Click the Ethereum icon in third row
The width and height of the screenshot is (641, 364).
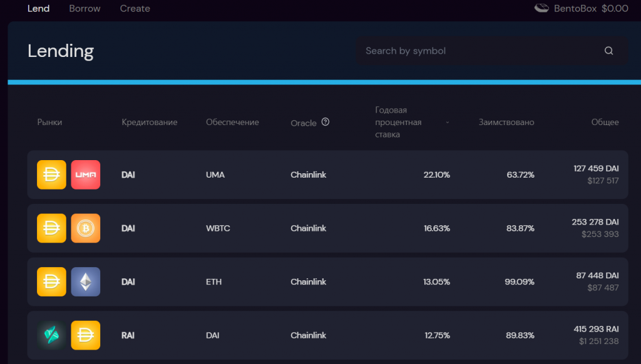click(x=86, y=282)
